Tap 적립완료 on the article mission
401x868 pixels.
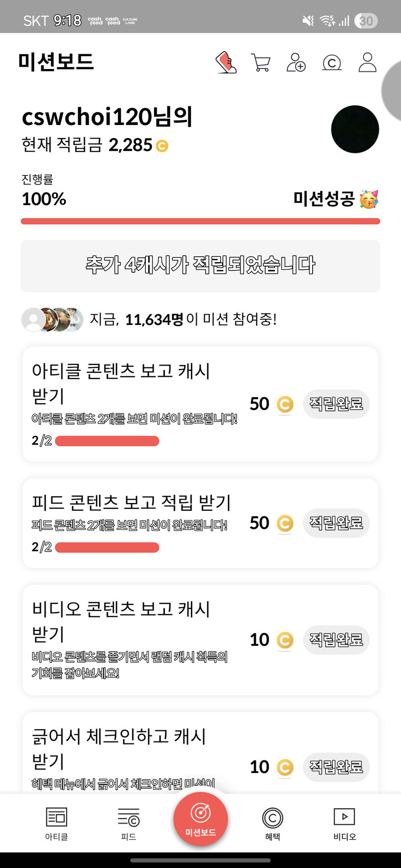pyautogui.click(x=336, y=404)
